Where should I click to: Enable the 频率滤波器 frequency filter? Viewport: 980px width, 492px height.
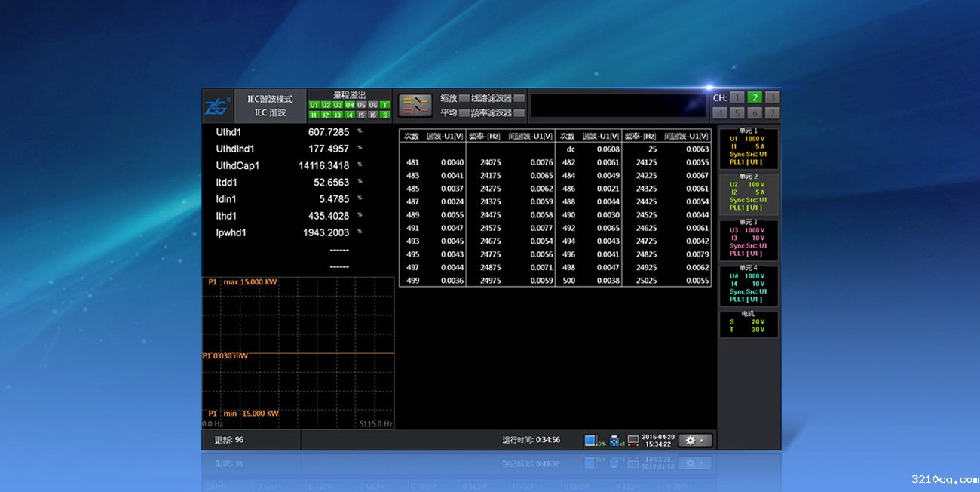pyautogui.click(x=519, y=113)
